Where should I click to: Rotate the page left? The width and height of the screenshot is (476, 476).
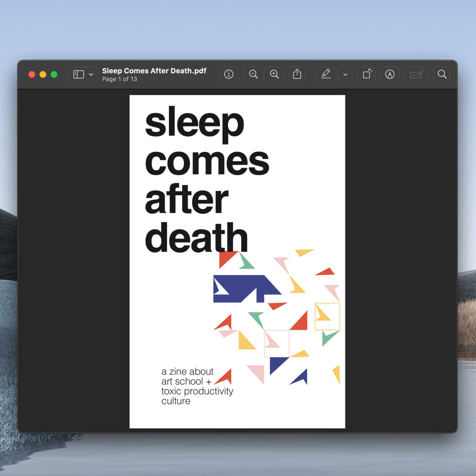(x=366, y=74)
